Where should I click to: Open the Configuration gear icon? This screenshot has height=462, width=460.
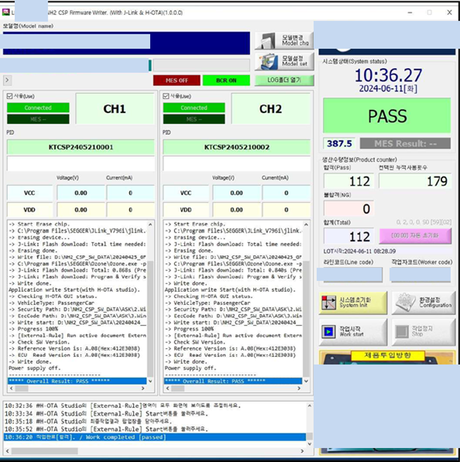pyautogui.click(x=405, y=302)
